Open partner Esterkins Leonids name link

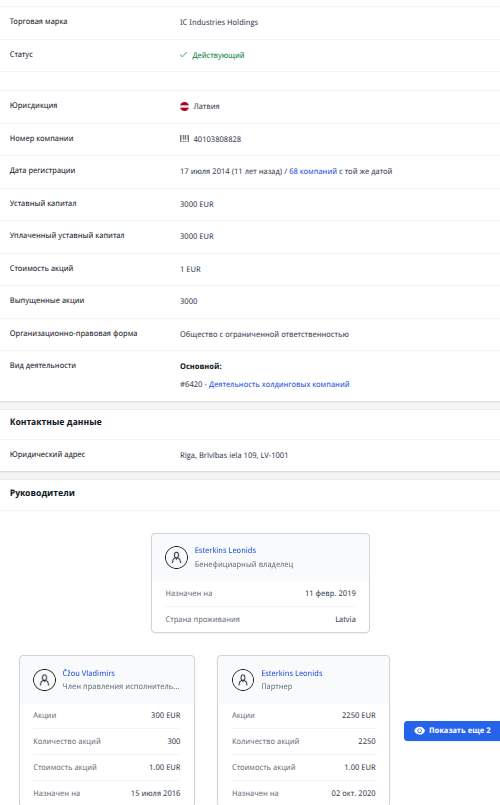pyautogui.click(x=292, y=673)
